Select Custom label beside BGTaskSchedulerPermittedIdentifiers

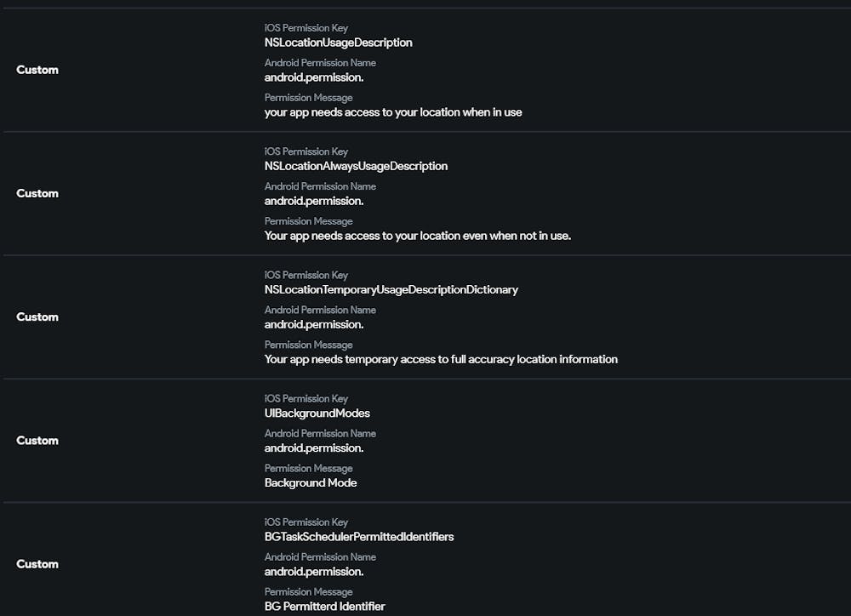click(37, 563)
